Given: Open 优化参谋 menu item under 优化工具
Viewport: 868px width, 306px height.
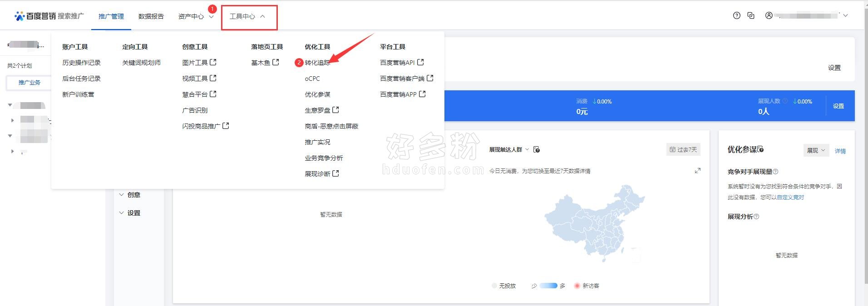Looking at the screenshot, I should point(317,94).
